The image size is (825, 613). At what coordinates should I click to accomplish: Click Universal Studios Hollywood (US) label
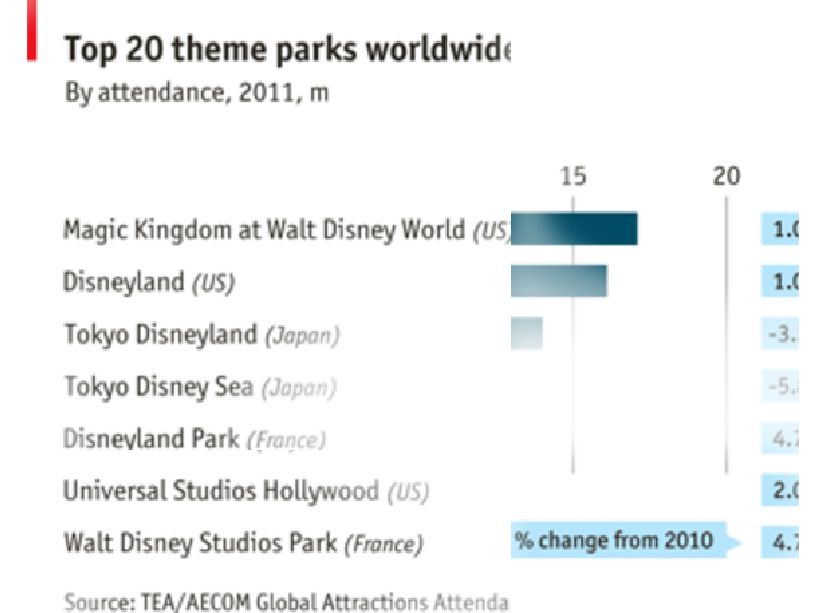[246, 491]
